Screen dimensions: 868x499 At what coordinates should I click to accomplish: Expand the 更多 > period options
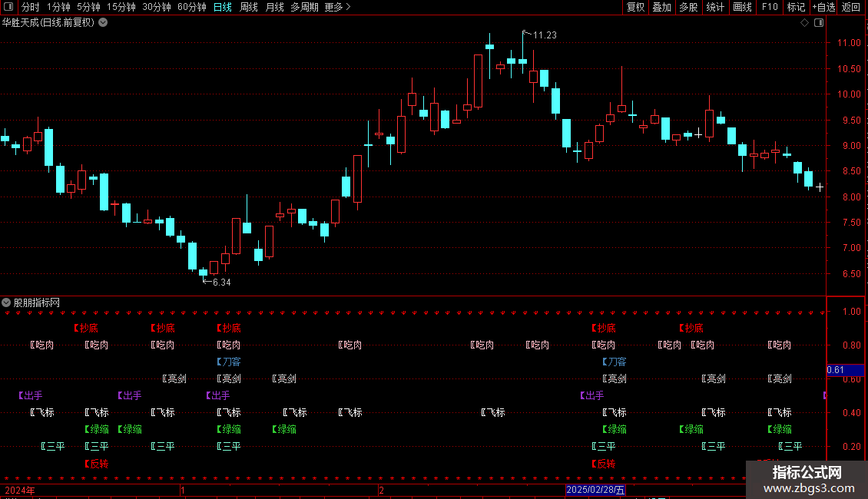338,7
